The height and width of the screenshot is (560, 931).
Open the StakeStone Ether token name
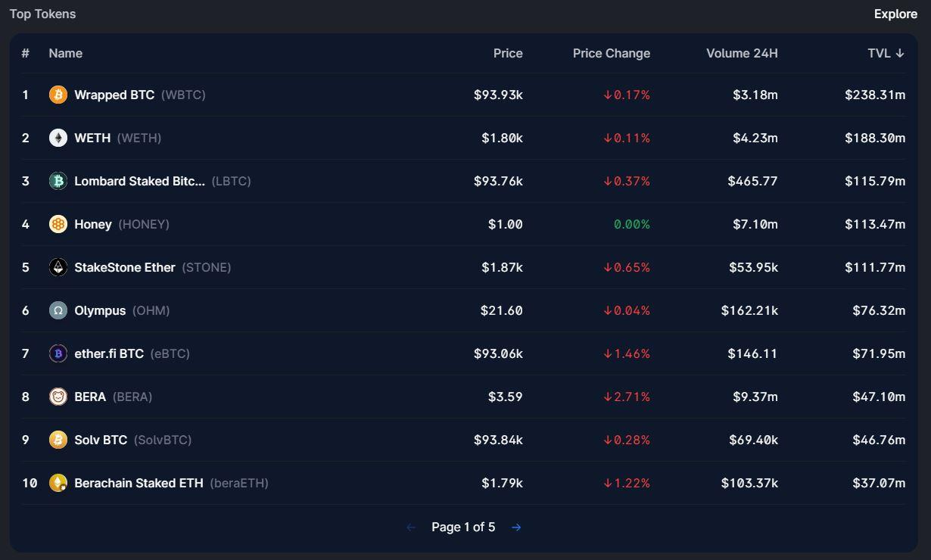(x=125, y=267)
